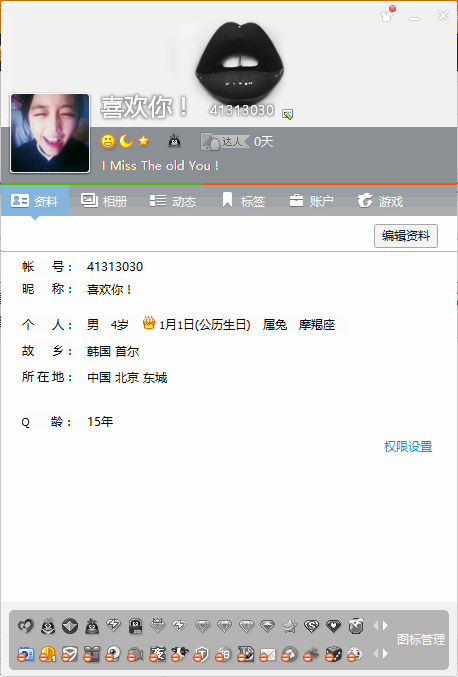
Task: Show next icons in the bottom icon row
Action: [385, 654]
